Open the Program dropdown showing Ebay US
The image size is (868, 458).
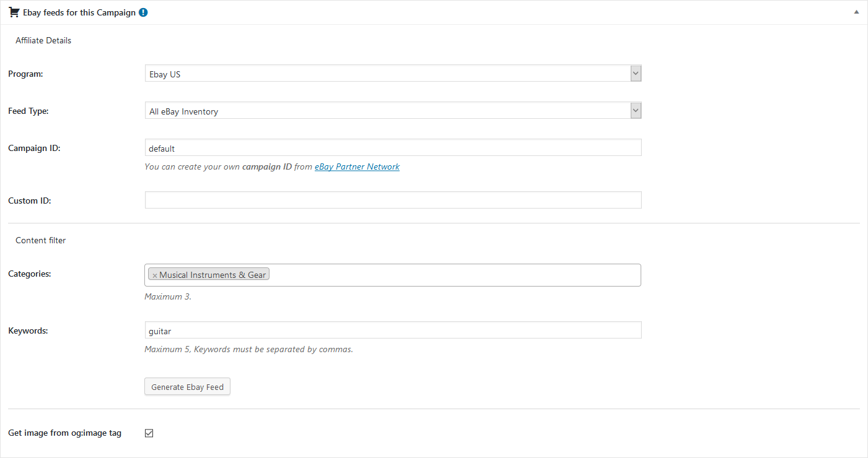(x=393, y=74)
